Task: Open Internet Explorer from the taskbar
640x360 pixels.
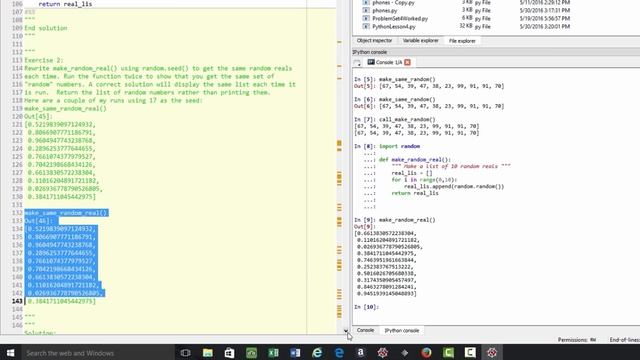Action: tap(317, 353)
